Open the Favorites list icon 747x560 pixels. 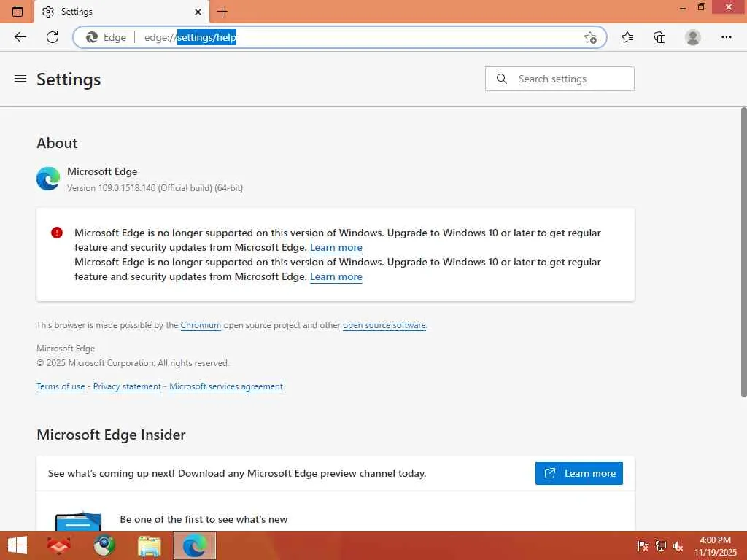point(627,37)
